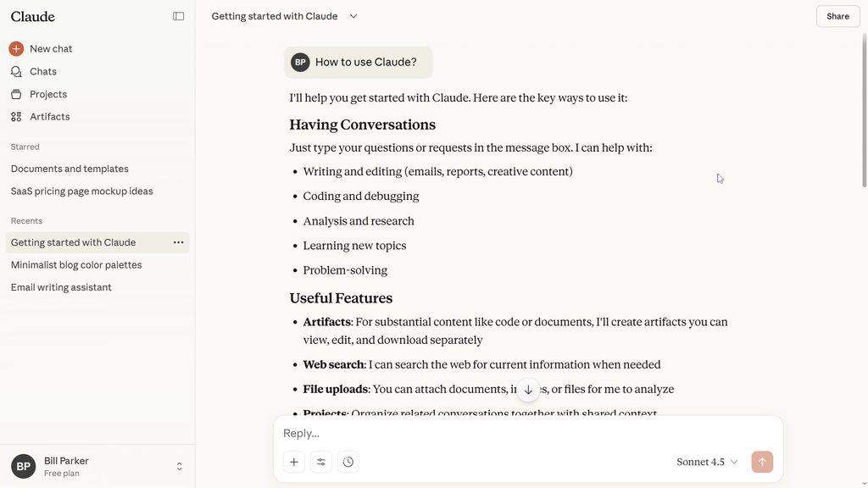Collapse the sidebar with the panel icon
Screen dimensions: 868x488
click(x=178, y=16)
